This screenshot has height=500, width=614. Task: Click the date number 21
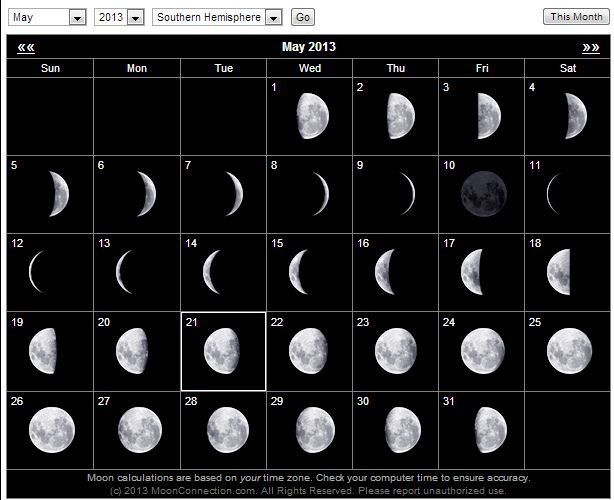tap(191, 322)
